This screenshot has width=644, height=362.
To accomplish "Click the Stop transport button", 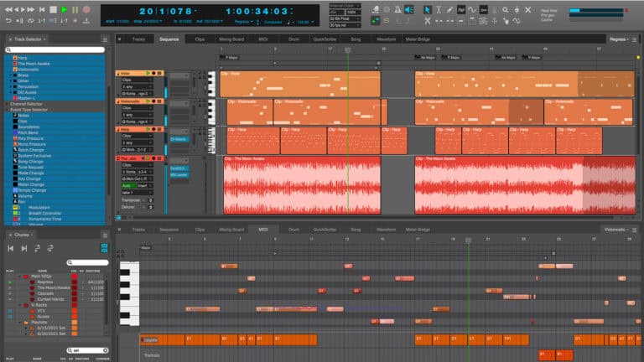I will click(53, 9).
